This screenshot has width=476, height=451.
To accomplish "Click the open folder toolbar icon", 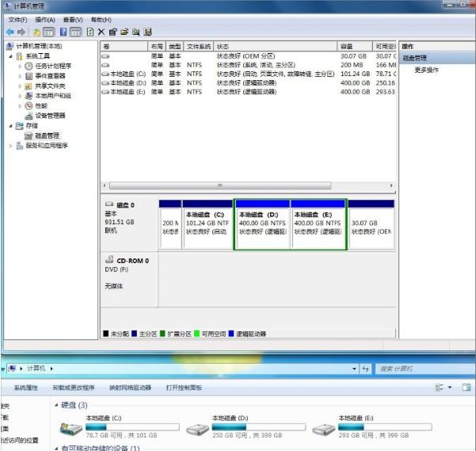I will click(124, 32).
